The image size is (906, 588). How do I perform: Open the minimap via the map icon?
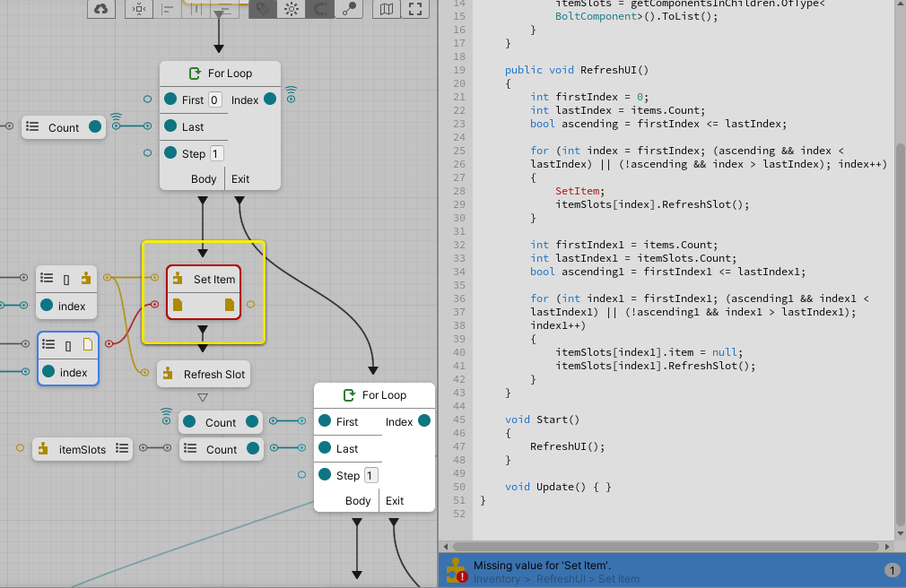pos(386,9)
